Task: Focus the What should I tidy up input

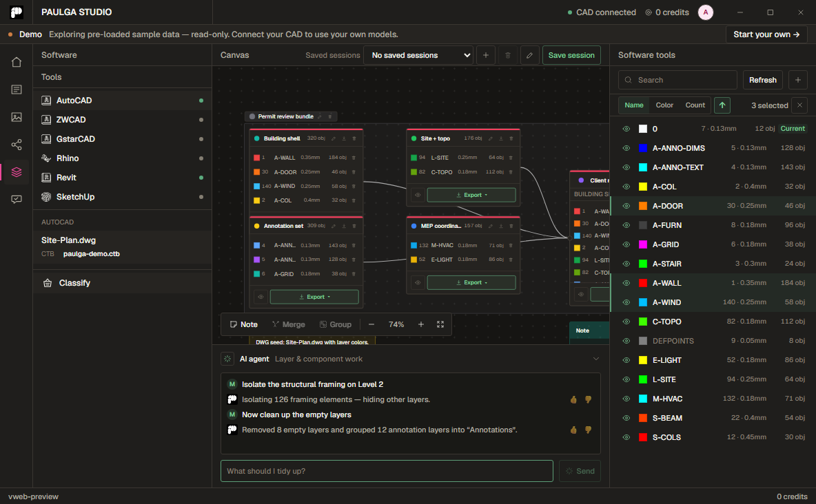Action: coord(387,471)
